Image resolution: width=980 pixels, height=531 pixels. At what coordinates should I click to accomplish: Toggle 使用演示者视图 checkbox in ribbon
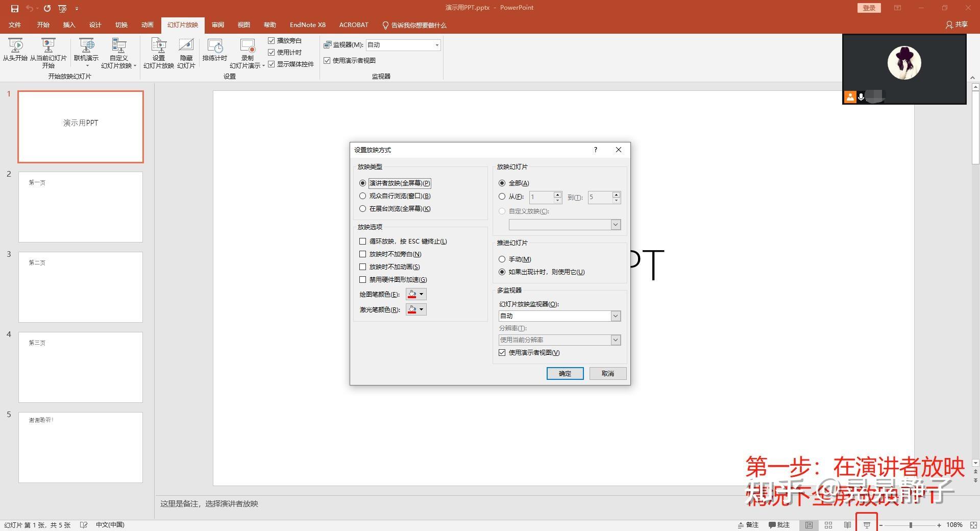[327, 60]
